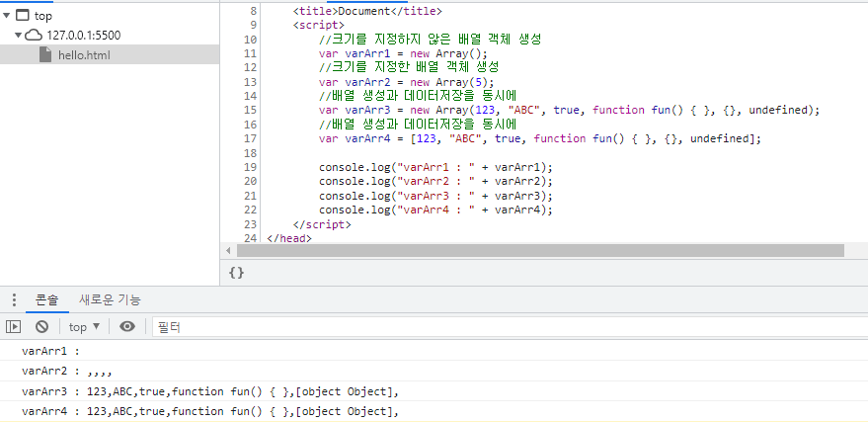868x422 pixels.
Task: Click line number 15 in the gutter
Action: point(250,111)
